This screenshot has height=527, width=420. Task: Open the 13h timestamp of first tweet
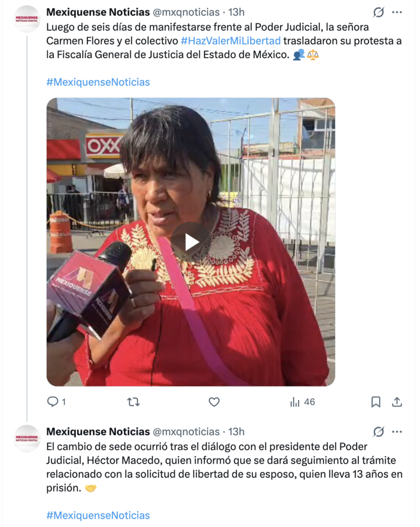237,12
